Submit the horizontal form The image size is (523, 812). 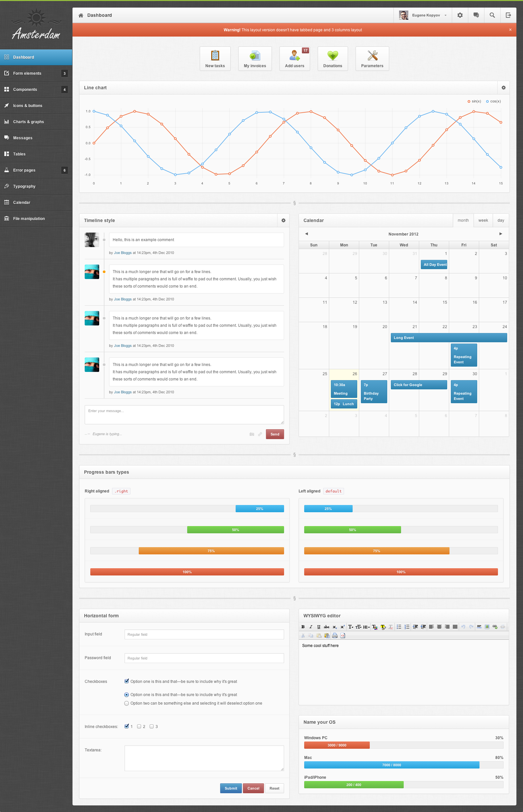[231, 788]
